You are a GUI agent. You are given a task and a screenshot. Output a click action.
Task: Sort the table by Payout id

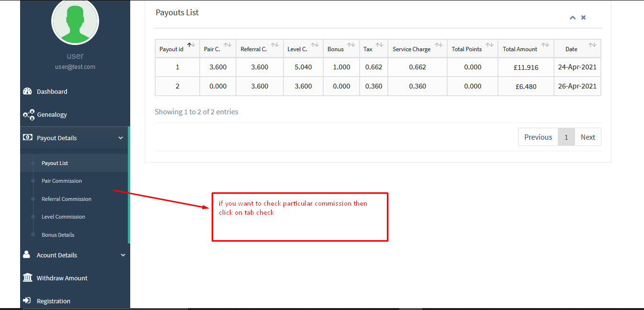tap(177, 49)
